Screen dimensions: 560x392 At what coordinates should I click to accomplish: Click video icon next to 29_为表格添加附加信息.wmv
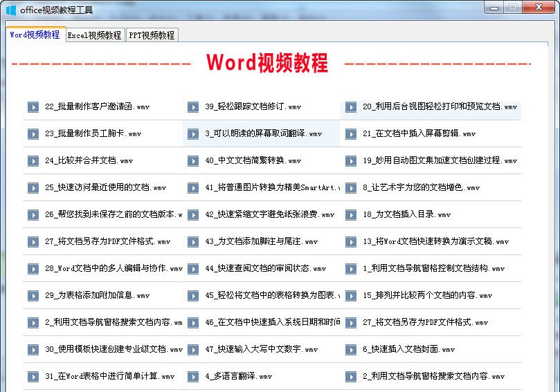[33, 296]
